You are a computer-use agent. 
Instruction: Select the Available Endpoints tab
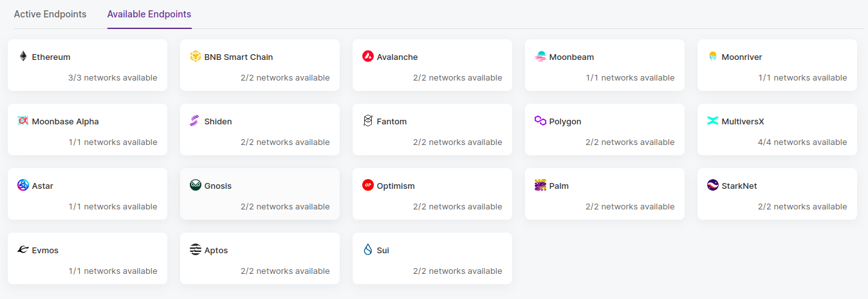tap(149, 14)
